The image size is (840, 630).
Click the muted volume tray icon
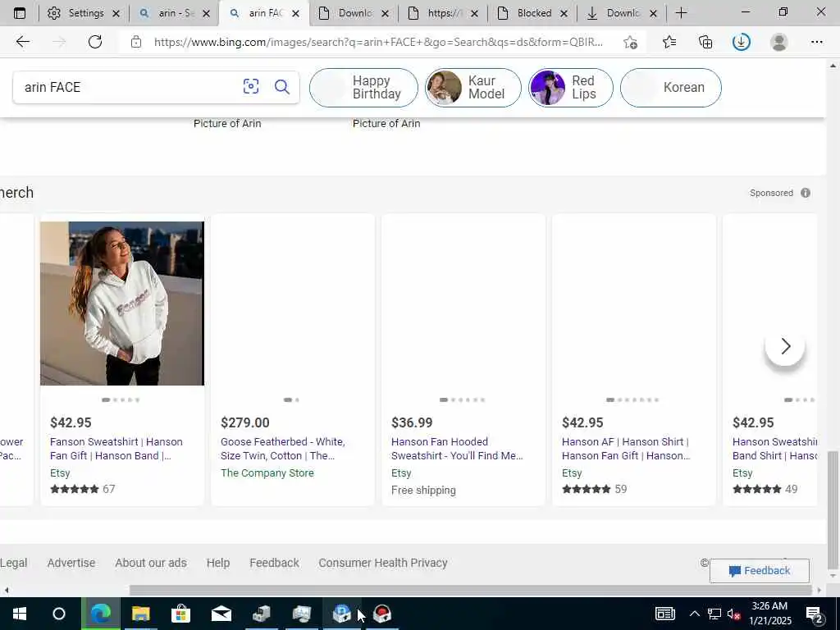(734, 614)
